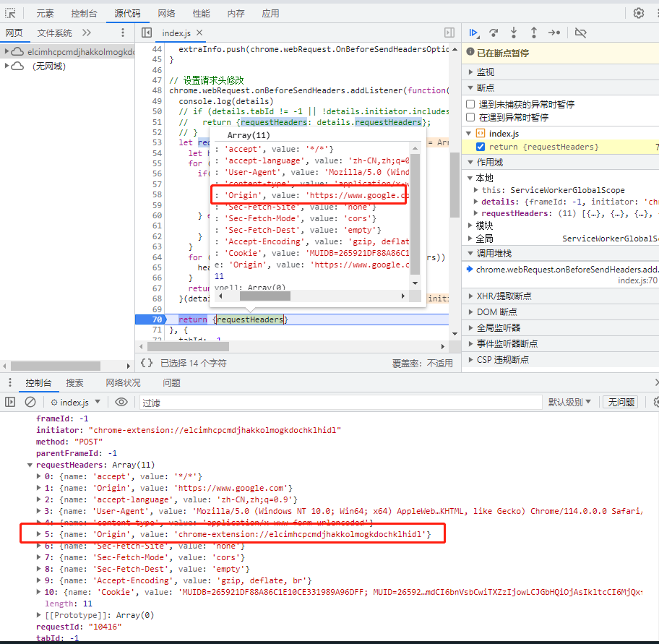This screenshot has height=644, width=659.
Task: Open the create live expression eye icon
Action: 120,401
